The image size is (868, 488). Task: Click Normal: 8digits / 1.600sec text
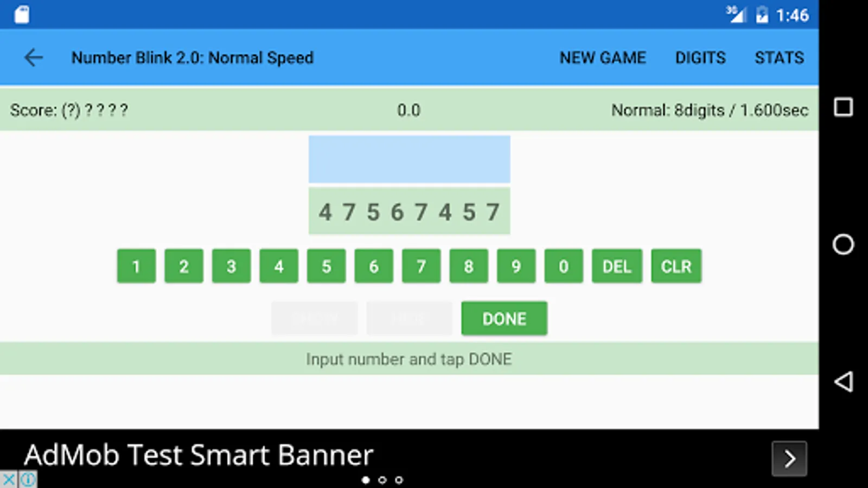pyautogui.click(x=710, y=110)
